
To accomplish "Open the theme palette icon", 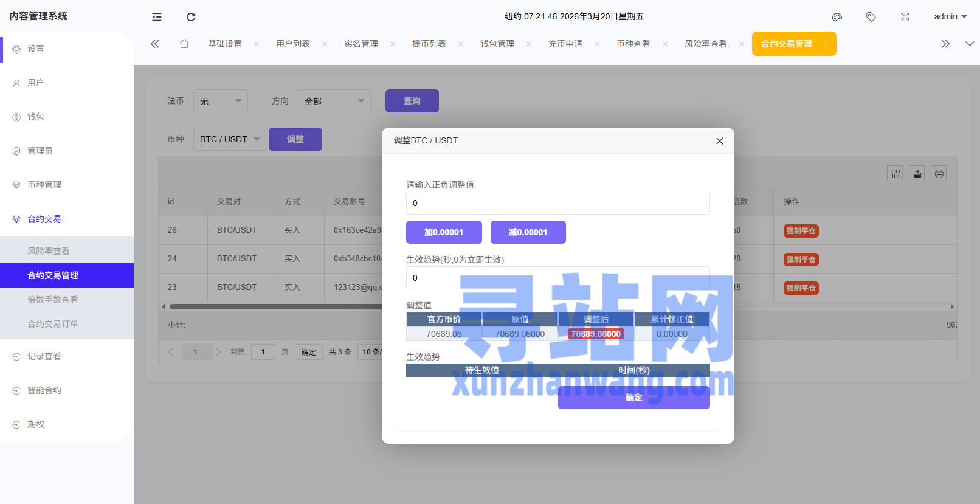I will pyautogui.click(x=837, y=17).
